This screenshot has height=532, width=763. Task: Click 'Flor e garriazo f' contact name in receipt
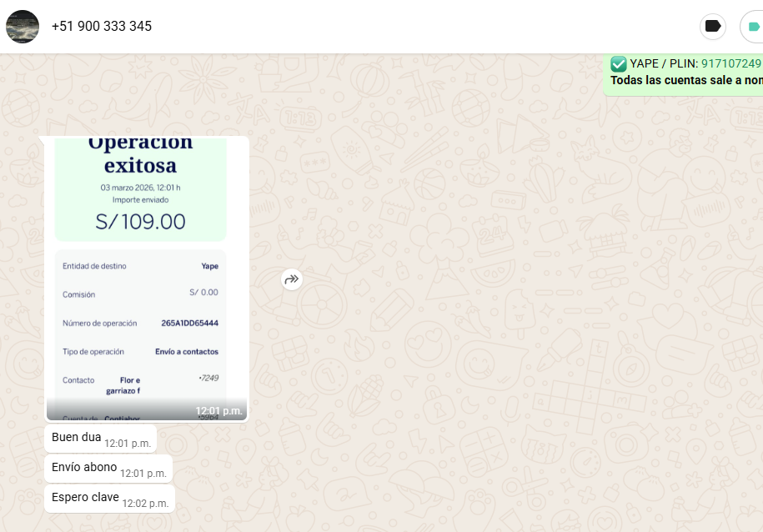click(x=123, y=385)
